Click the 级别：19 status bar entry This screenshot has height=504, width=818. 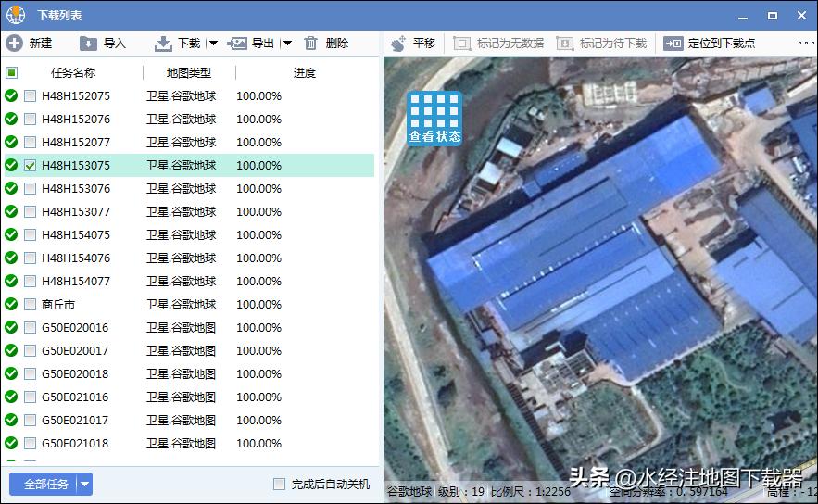(461, 491)
